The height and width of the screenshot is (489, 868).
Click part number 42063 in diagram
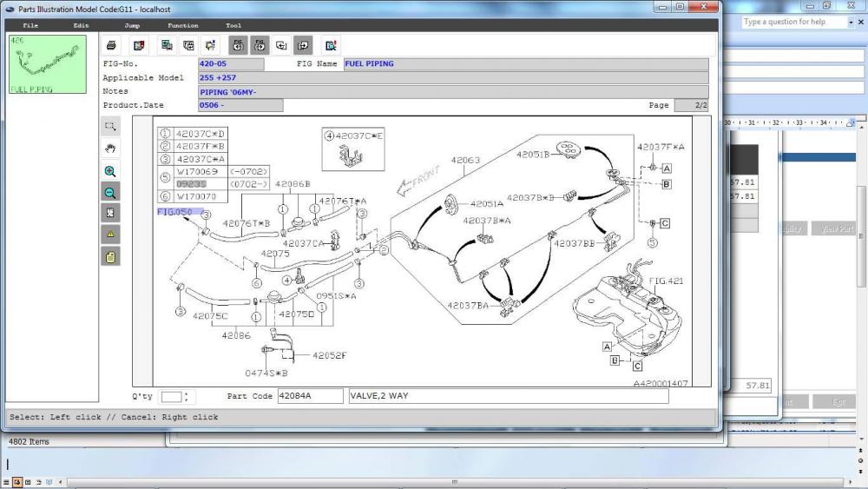(465, 160)
